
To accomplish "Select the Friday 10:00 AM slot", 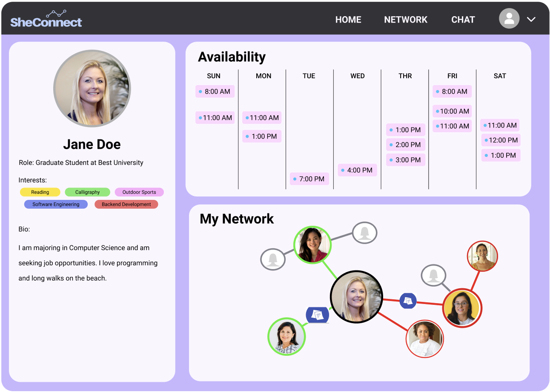I will (452, 111).
